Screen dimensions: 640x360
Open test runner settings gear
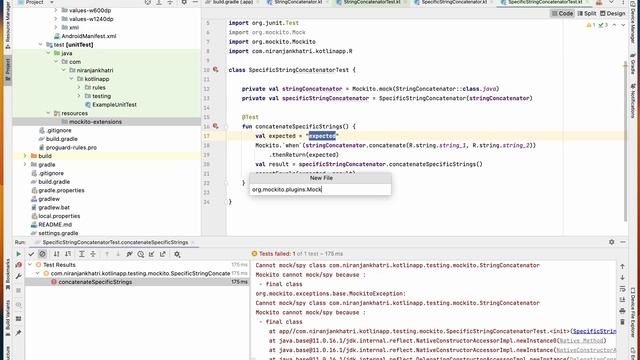pos(177,254)
